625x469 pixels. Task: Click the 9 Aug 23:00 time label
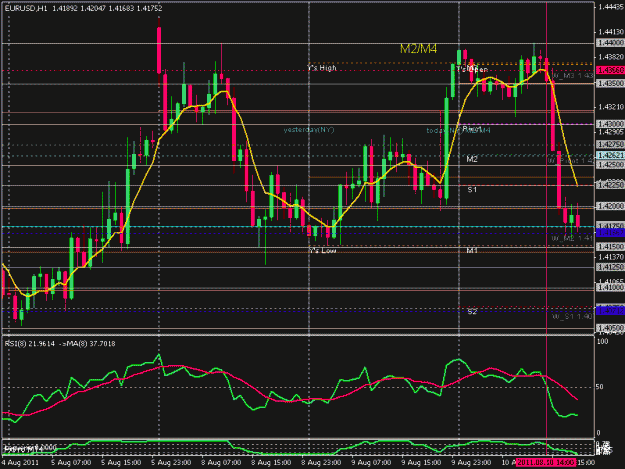point(472,463)
